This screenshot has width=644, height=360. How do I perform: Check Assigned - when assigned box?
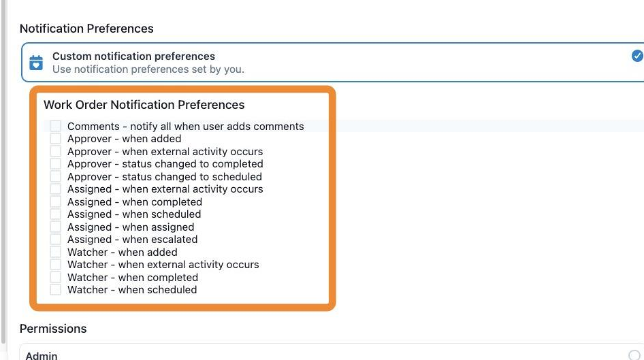click(55, 227)
